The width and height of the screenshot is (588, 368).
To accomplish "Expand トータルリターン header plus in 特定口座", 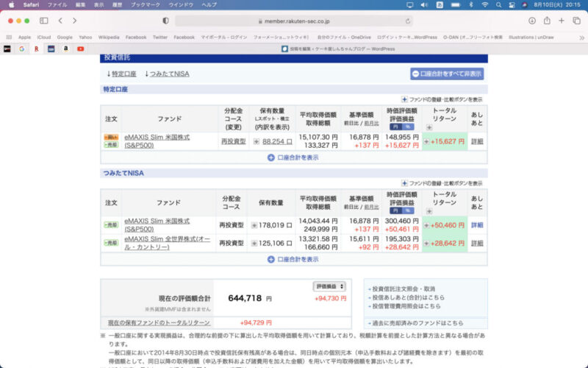I will pos(429,127).
